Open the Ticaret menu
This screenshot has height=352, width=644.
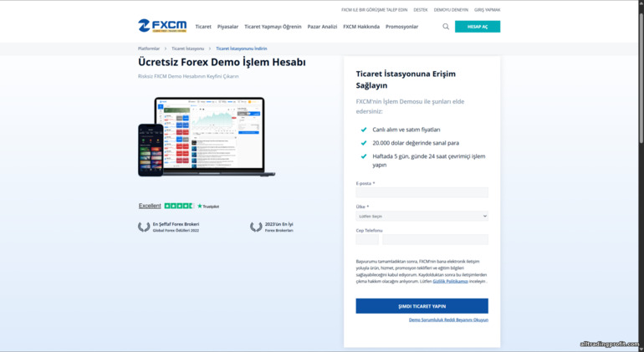(203, 27)
